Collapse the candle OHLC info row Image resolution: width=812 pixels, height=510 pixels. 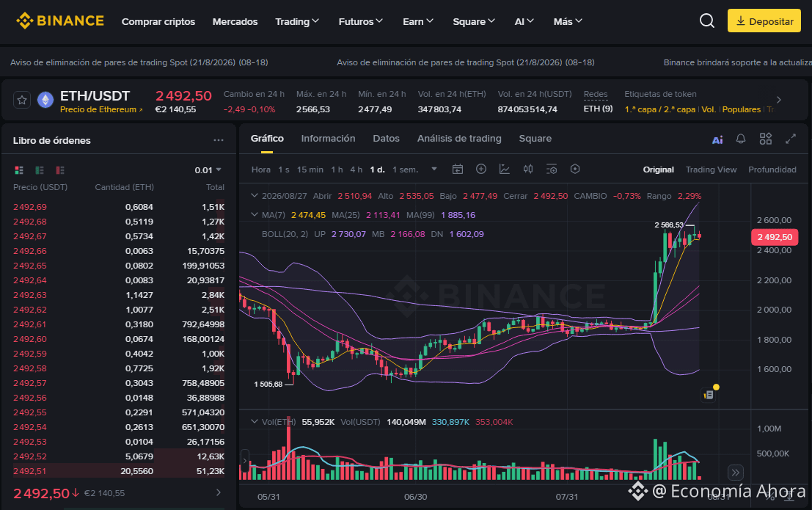[x=255, y=196]
